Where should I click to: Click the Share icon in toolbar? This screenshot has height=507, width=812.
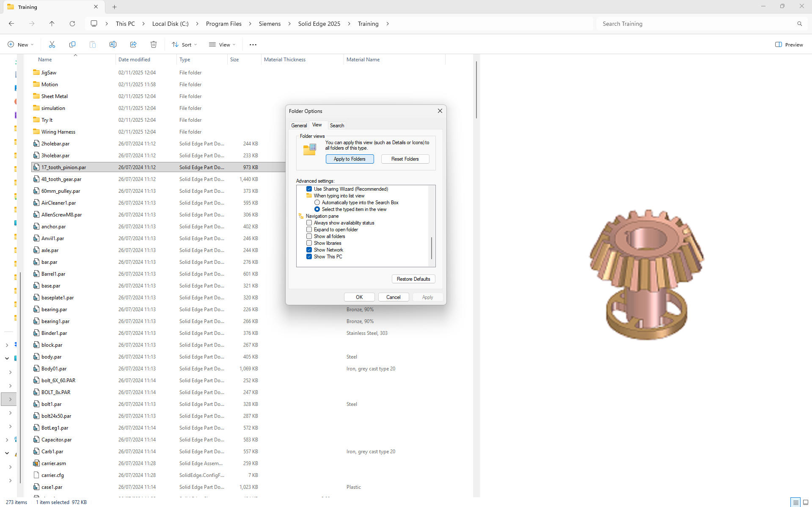133,44
